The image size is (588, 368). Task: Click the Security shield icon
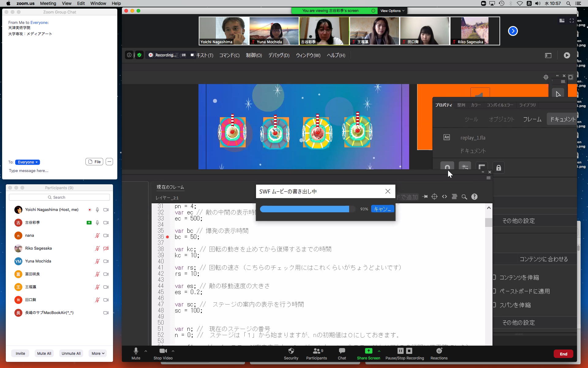click(x=291, y=351)
